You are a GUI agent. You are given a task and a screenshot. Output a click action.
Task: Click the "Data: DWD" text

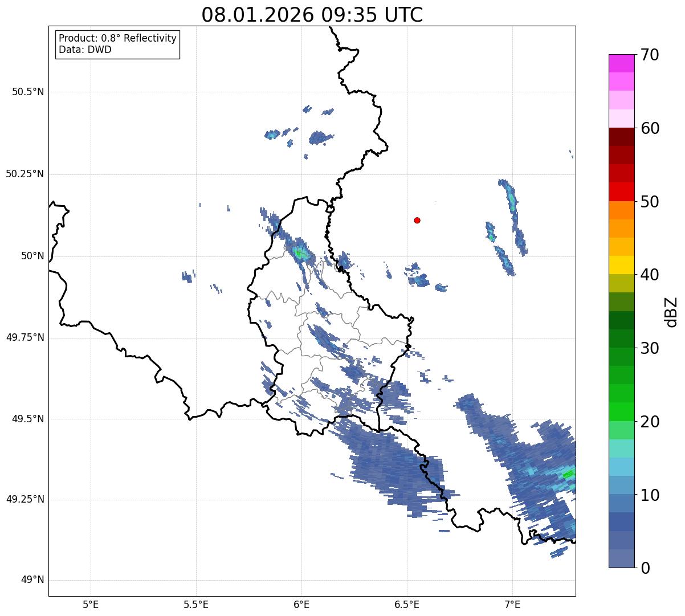tap(85, 50)
